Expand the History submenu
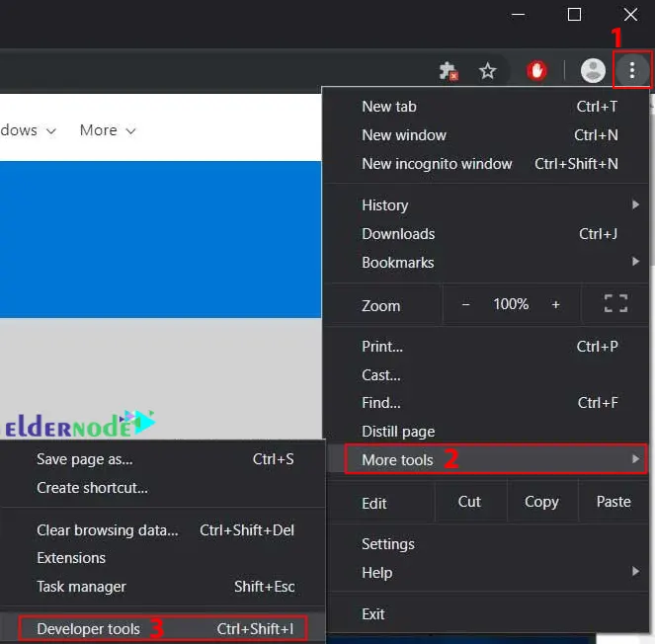Screen dimensions: 655x644 coord(487,205)
